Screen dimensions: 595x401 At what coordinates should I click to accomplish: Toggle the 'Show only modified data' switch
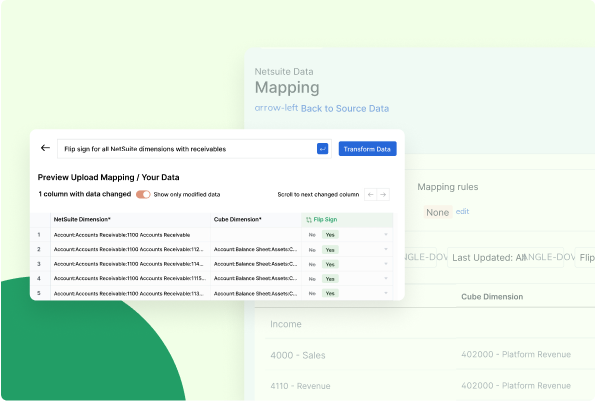click(143, 194)
